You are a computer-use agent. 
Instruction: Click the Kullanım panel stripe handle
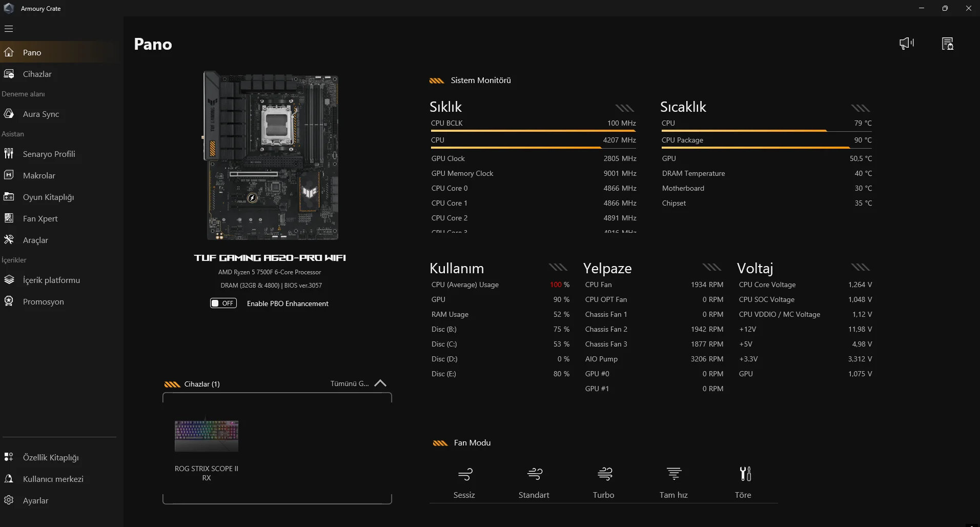pyautogui.click(x=558, y=267)
